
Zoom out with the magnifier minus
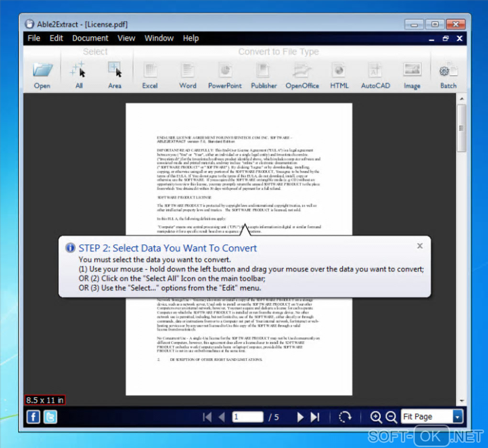point(391,417)
